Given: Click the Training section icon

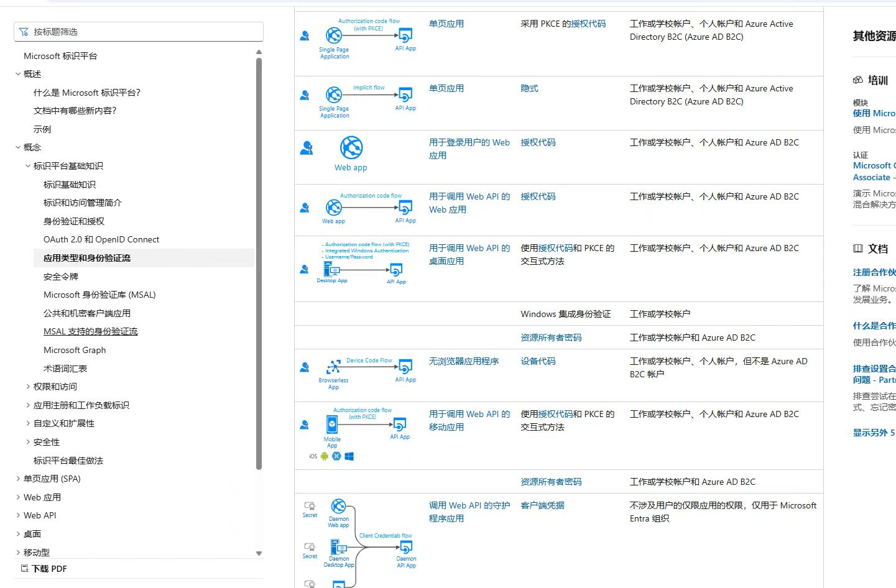Looking at the screenshot, I should (x=858, y=80).
